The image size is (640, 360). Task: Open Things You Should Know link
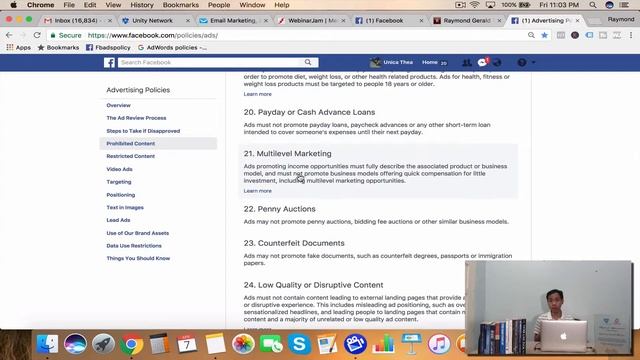(138, 258)
